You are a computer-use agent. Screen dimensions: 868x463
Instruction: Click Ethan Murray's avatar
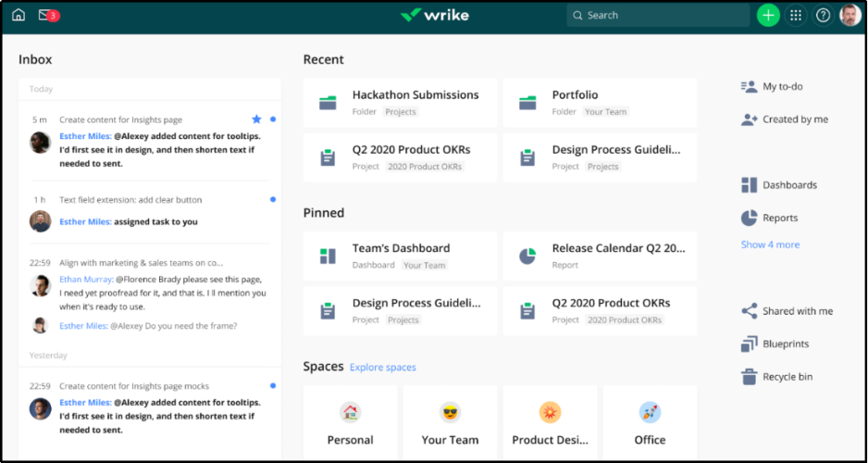coord(41,285)
